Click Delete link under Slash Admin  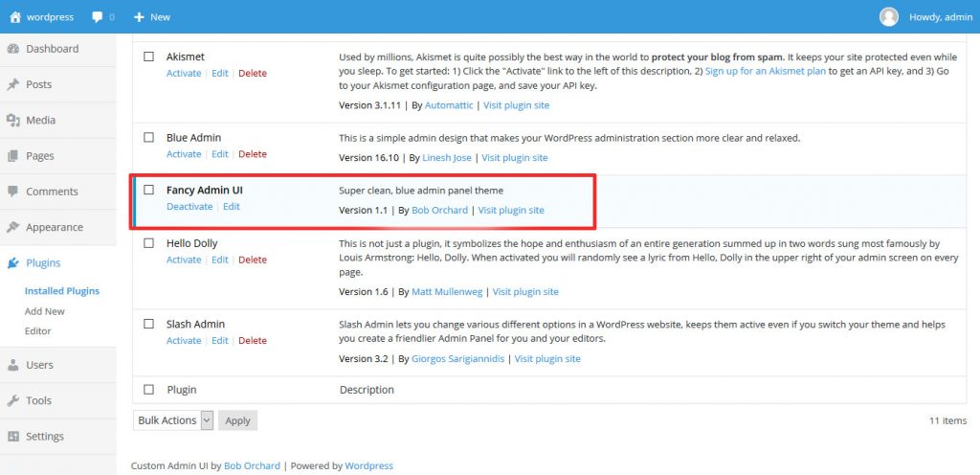tap(253, 341)
